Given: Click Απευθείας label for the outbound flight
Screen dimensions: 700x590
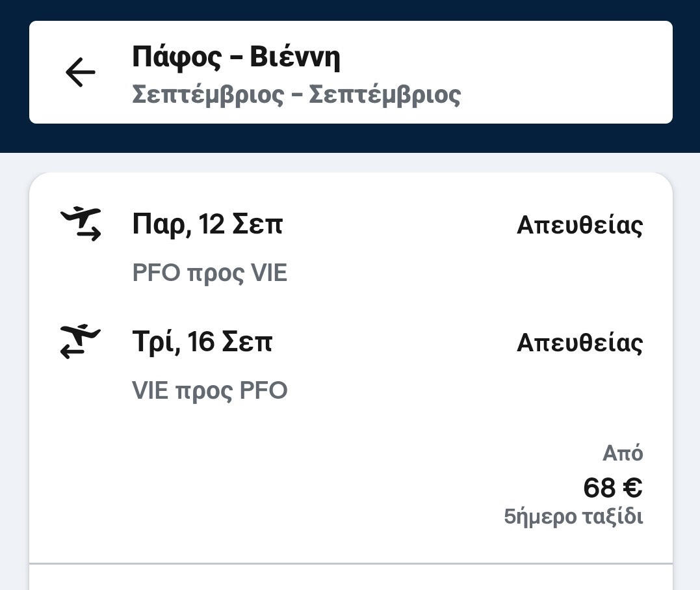Looking at the screenshot, I should pyautogui.click(x=579, y=225).
